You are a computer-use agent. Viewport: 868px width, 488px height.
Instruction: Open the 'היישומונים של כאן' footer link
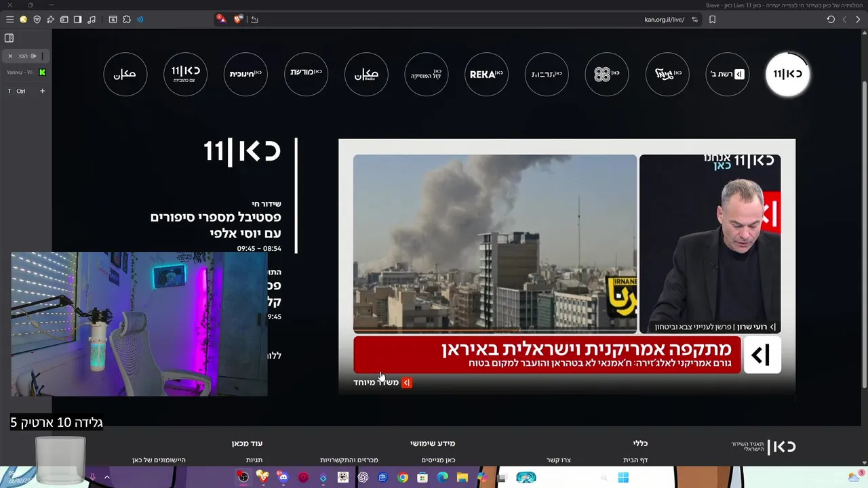[159, 460]
